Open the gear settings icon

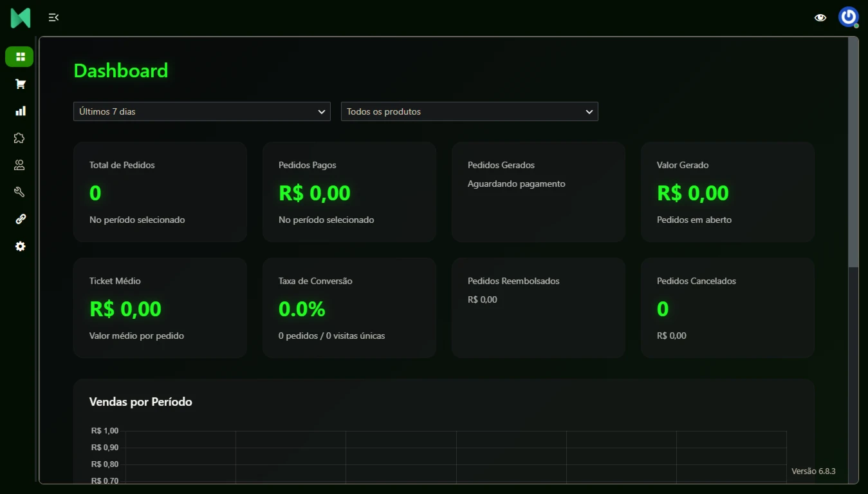click(x=20, y=247)
